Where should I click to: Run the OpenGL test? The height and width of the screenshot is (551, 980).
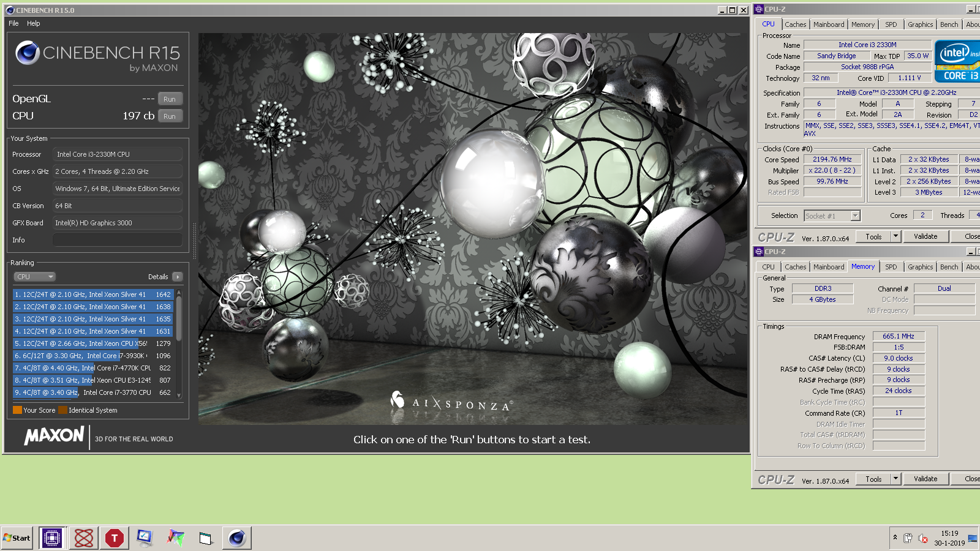(x=170, y=99)
